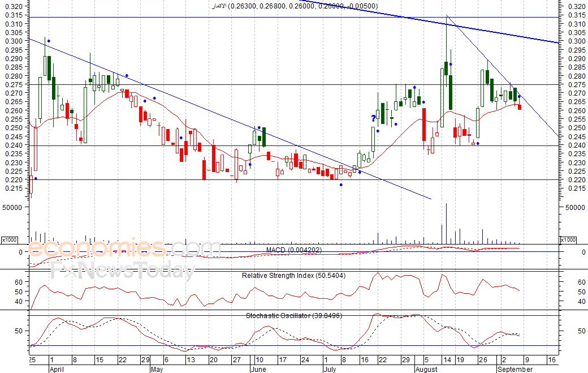
Task: Click the 0.215 price on the right axis
Action: [x=577, y=188]
